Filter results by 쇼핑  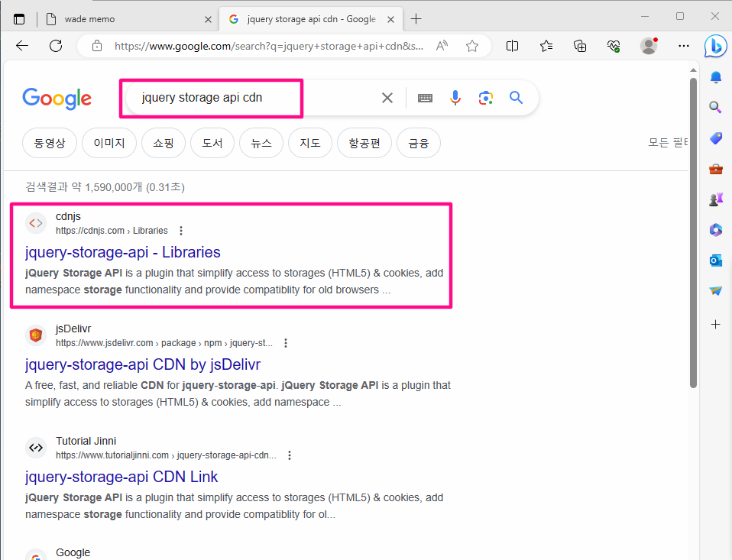coord(164,143)
